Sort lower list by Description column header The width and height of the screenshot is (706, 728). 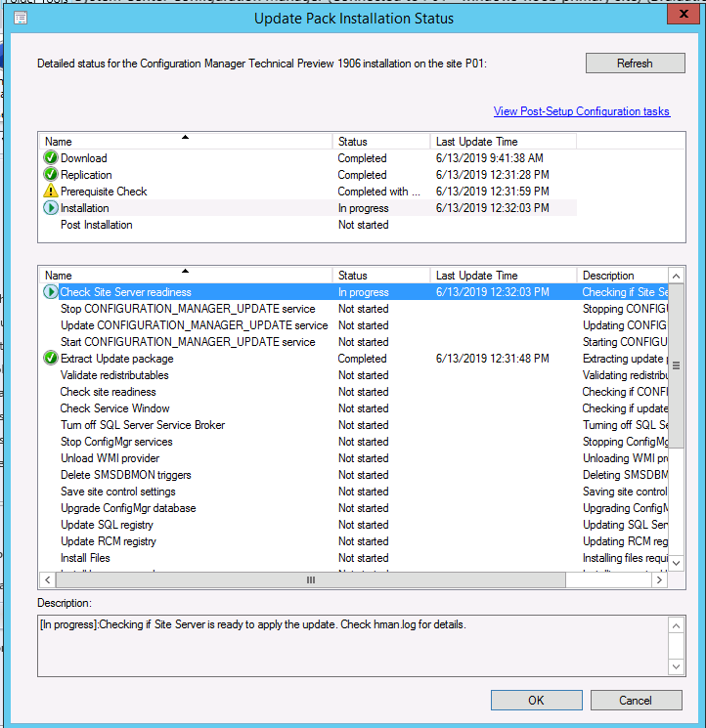622,276
